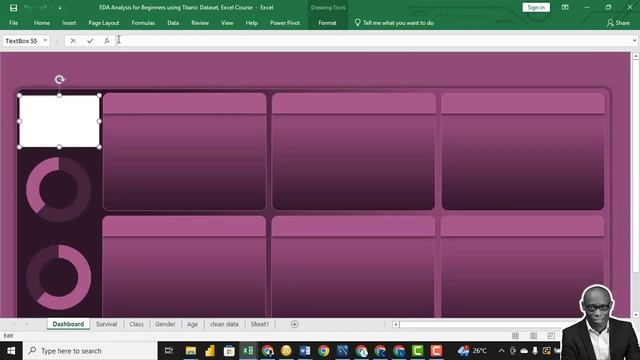Expand the formula bar with its chevron

(634, 41)
